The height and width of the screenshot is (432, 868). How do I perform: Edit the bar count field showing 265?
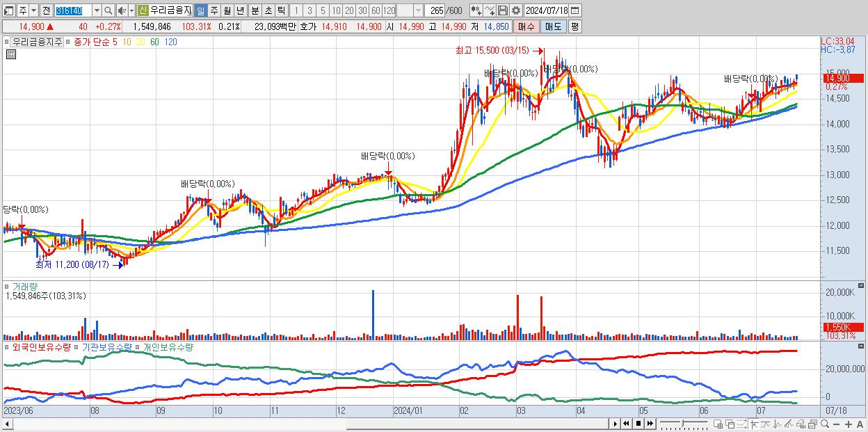[435, 10]
